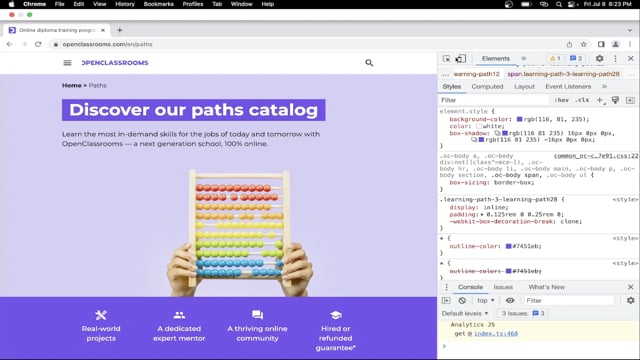Click the Styles filter input
Screen dimensions: 640x360
click(x=494, y=100)
